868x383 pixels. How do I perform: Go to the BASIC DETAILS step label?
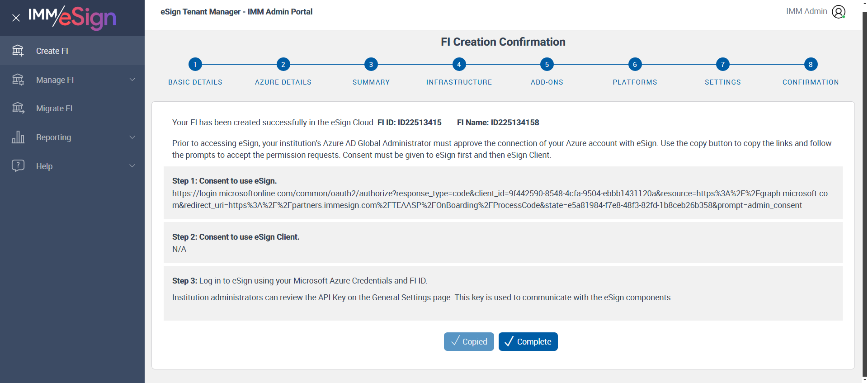coord(195,82)
